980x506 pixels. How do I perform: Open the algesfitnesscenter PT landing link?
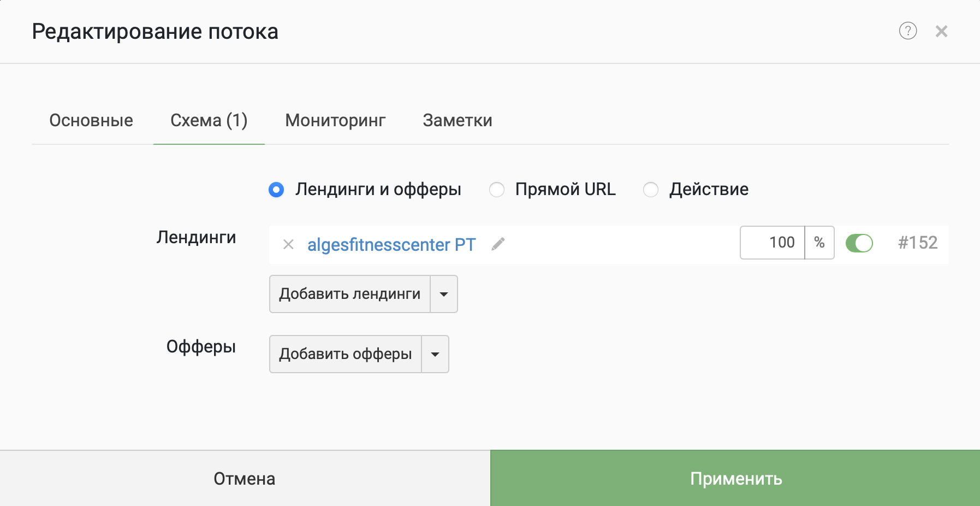(391, 244)
